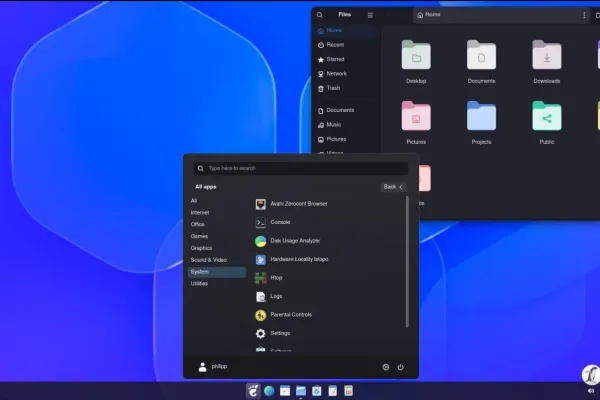Open the Text Editor icon in the taskbar
600x400 pixels.
(333, 391)
